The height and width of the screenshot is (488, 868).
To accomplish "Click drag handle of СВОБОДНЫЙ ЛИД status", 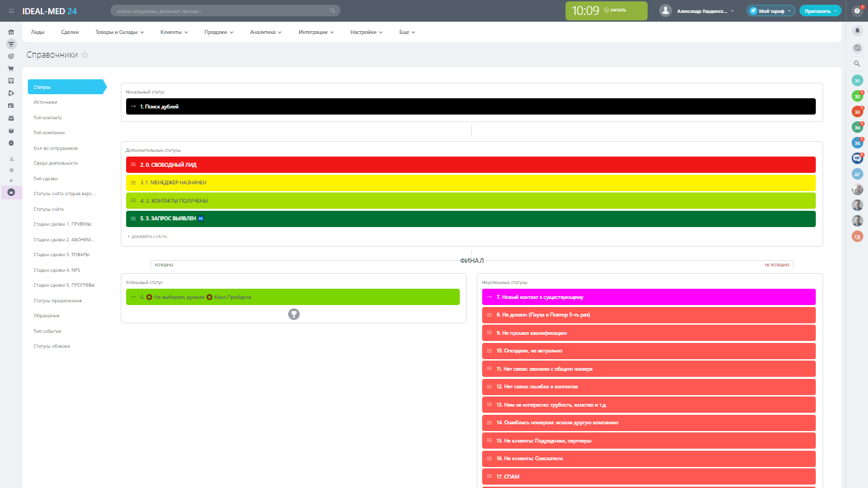I will [x=133, y=165].
